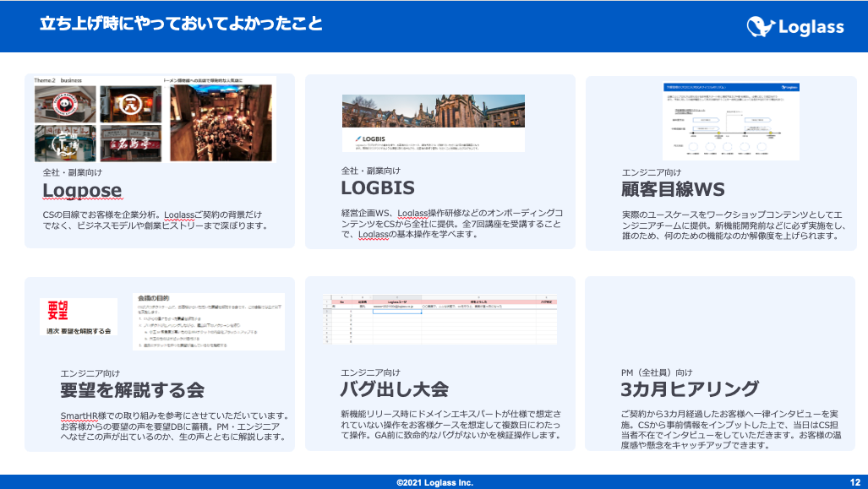Select the Logpose heading

point(83,190)
